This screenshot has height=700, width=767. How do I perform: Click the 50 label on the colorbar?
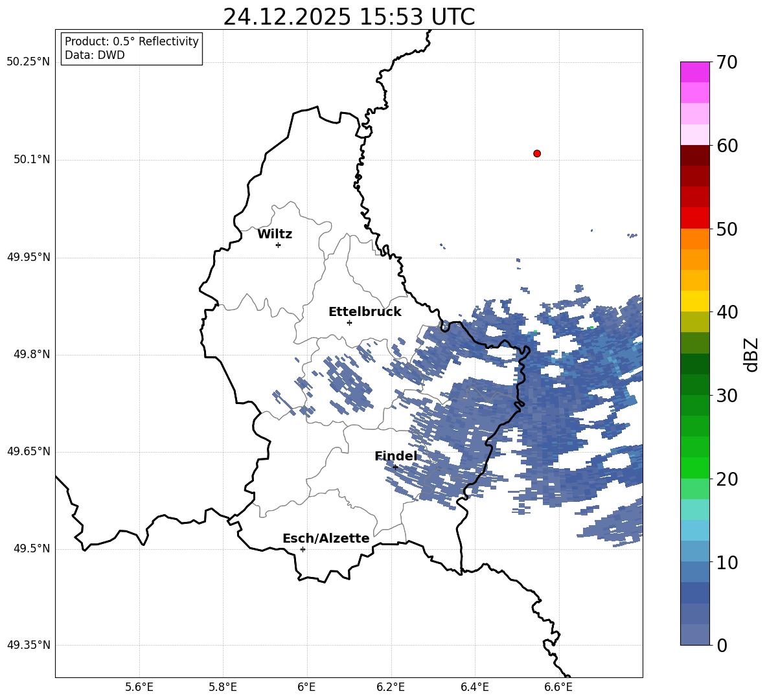pyautogui.click(x=726, y=229)
